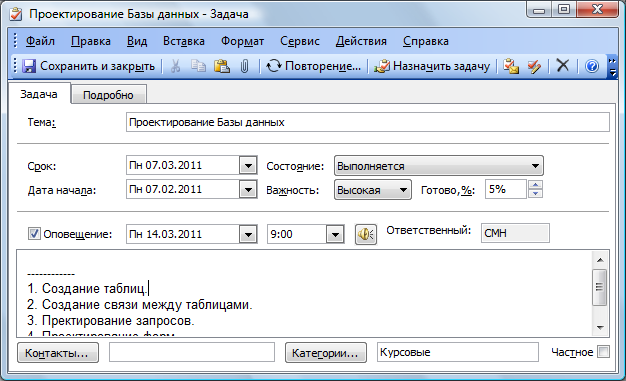Click Save and close (Сохранить и закрыть)
The height and width of the screenshot is (381, 626).
89,66
